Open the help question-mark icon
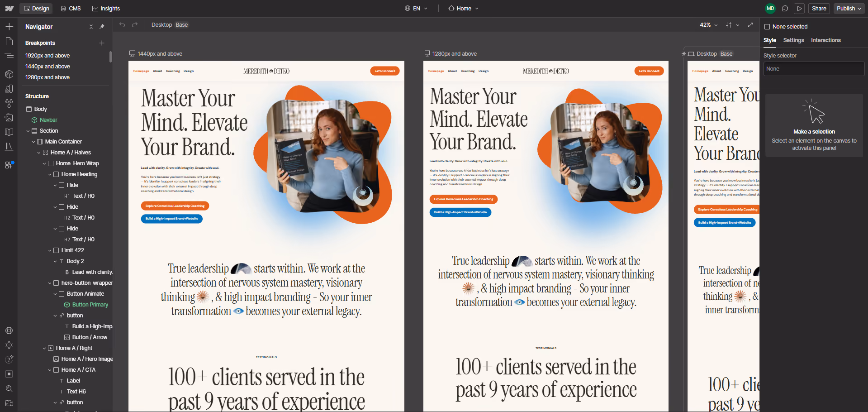 click(9, 359)
